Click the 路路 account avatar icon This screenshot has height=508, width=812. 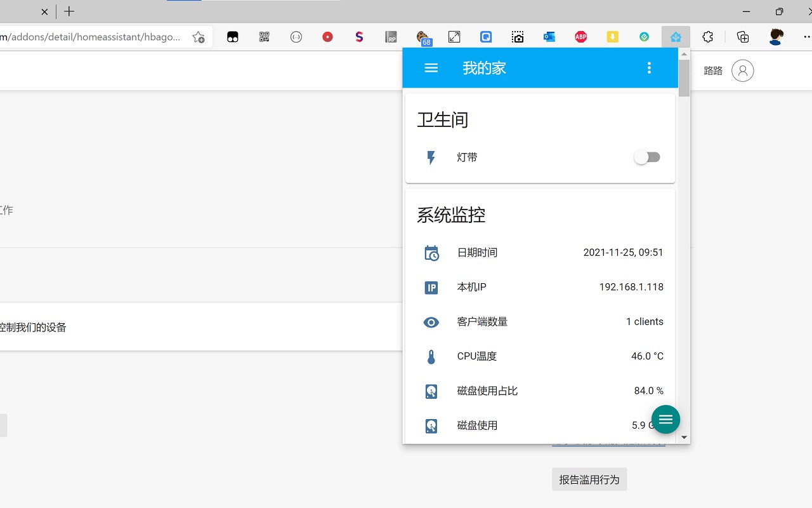click(x=742, y=70)
